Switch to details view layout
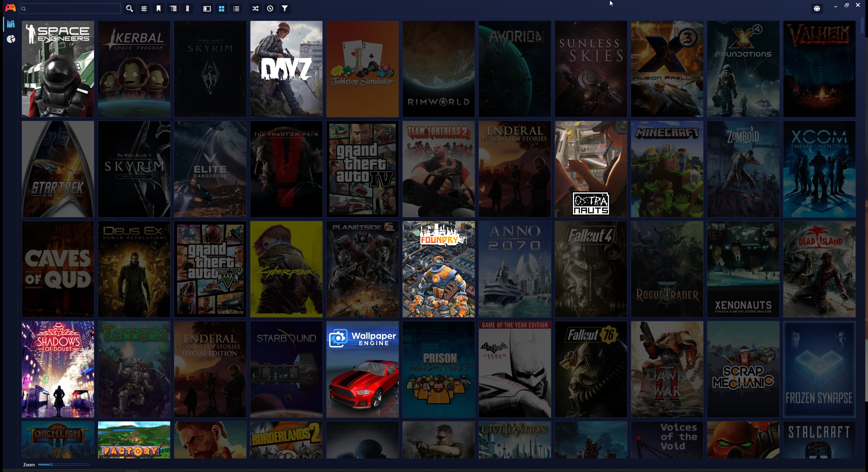 click(207, 8)
